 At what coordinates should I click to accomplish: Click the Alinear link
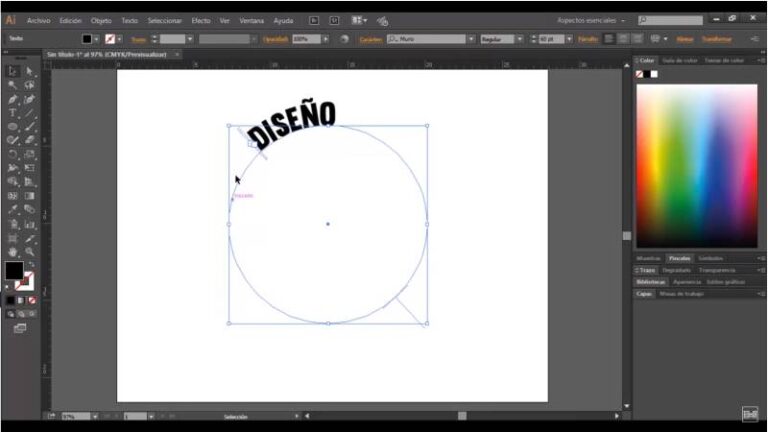click(685, 39)
